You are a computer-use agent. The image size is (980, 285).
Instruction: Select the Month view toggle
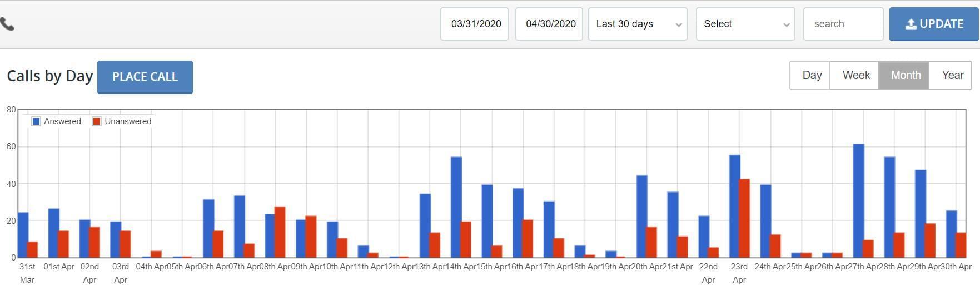[904, 76]
